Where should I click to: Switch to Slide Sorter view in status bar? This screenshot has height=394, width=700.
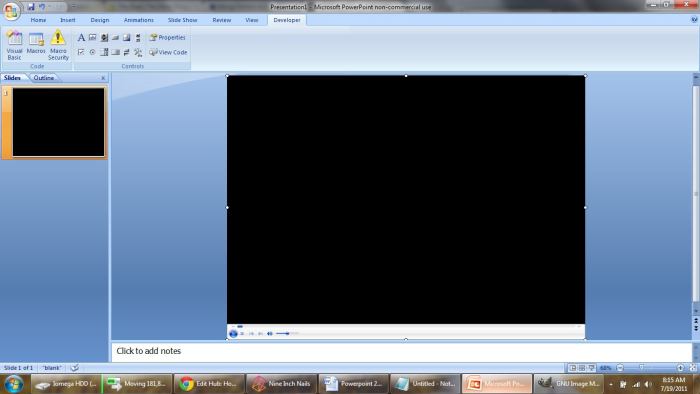click(582, 368)
